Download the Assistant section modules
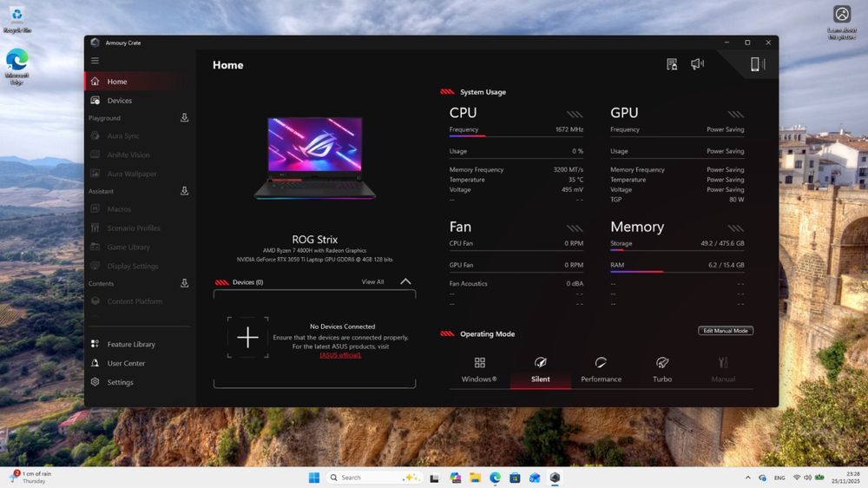The image size is (868, 488). [184, 190]
